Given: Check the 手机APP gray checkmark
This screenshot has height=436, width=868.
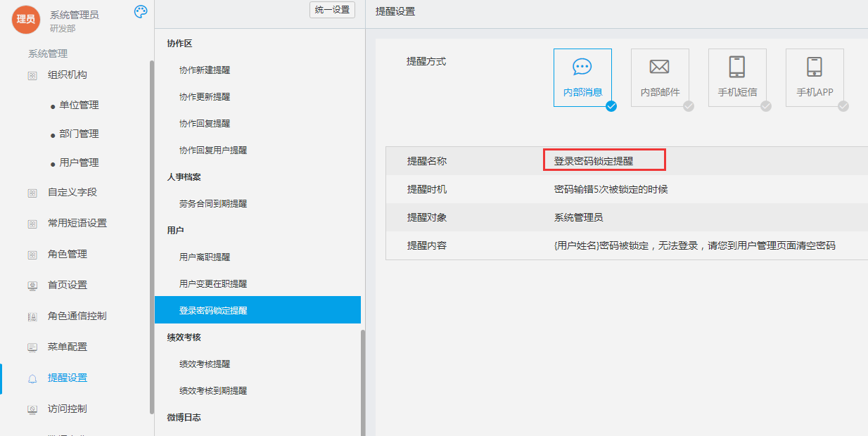Looking at the screenshot, I should (x=843, y=106).
